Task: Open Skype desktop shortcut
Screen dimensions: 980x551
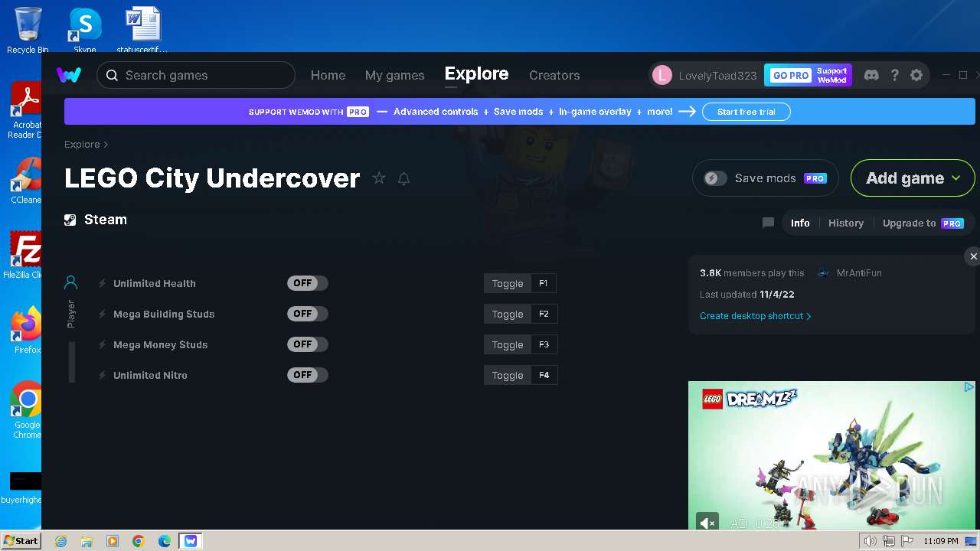Action: (85, 31)
